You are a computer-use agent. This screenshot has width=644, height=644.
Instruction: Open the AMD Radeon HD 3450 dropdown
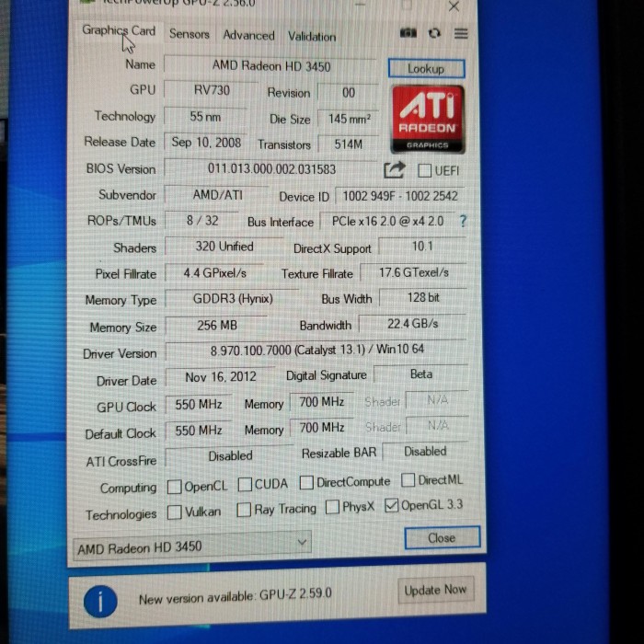point(192,546)
